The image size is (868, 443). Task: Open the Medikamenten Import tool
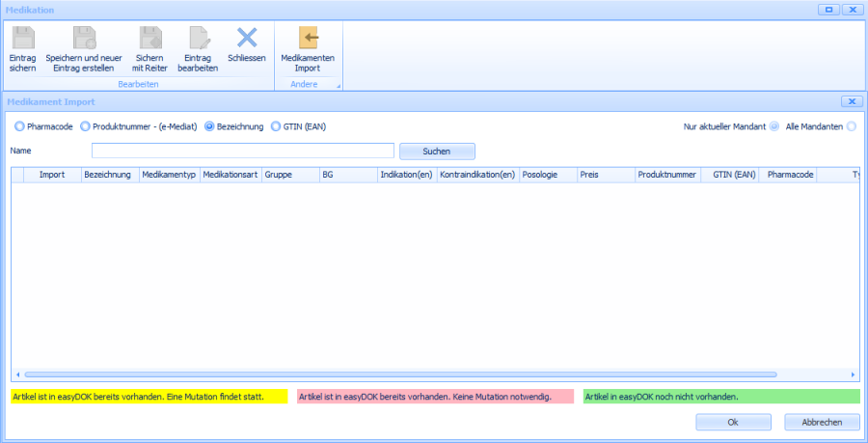point(307,39)
